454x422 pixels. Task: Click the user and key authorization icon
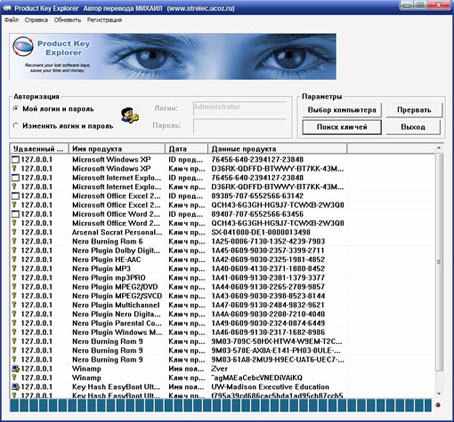130,115
